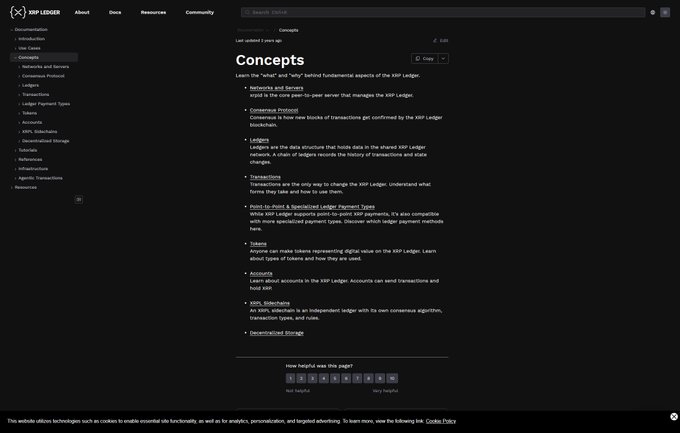Screen dimensions: 680x433
Task: Open Tokens in the sidebar
Action: tap(29, 113)
